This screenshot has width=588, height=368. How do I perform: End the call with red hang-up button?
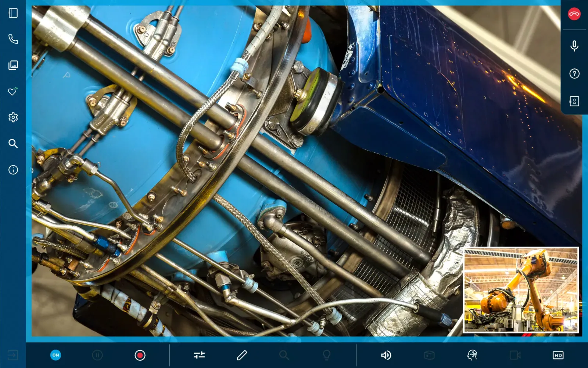click(574, 14)
